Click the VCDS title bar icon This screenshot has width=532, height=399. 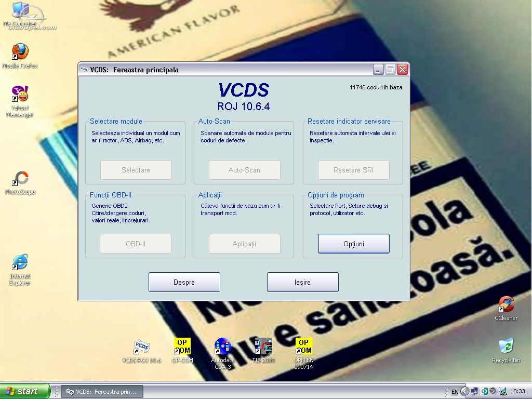(84, 70)
